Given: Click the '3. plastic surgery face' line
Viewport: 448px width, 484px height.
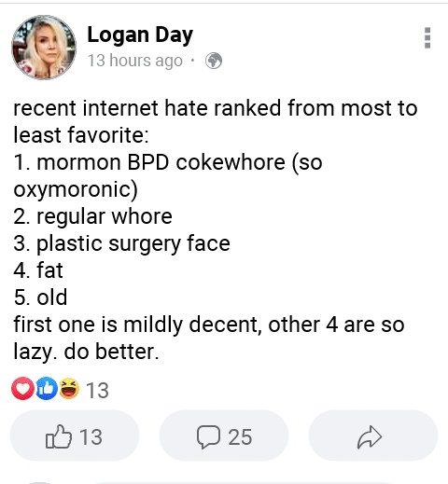Looking at the screenshot, I should point(121,243).
